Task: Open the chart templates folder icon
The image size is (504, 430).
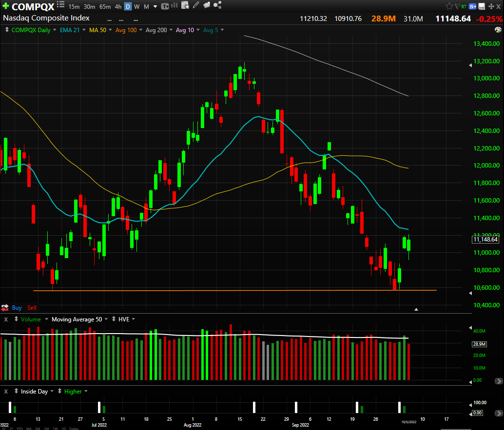Action: (x=207, y=5)
